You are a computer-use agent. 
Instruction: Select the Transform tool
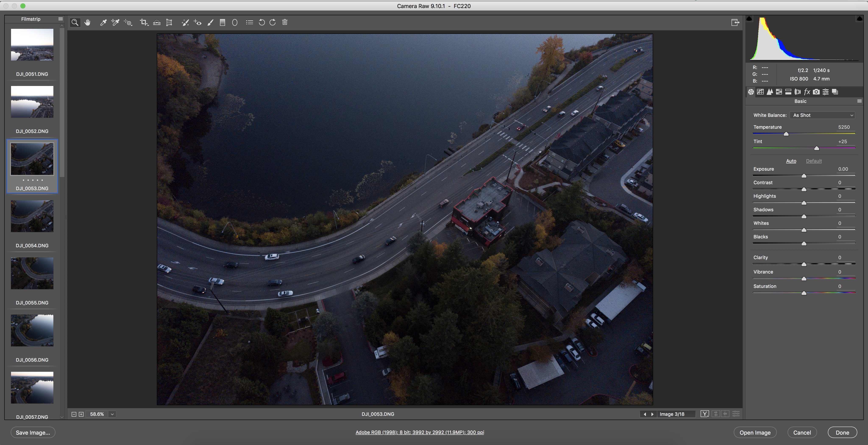pos(169,22)
